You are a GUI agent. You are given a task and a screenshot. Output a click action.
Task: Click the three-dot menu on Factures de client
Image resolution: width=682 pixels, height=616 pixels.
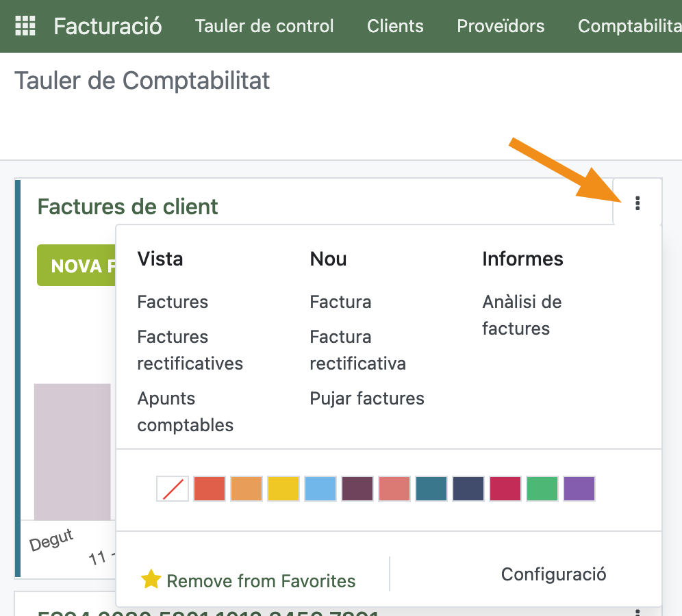coord(637,203)
